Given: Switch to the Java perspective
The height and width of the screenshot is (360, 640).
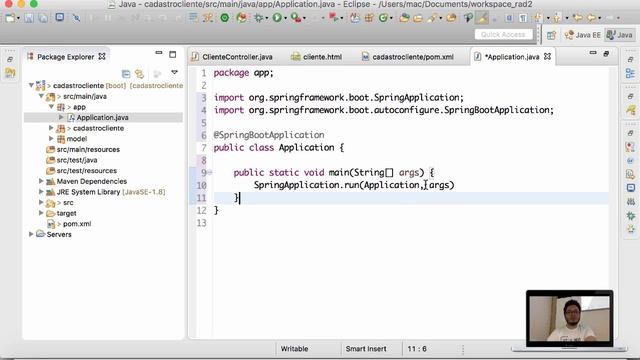Looking at the screenshot, I should [619, 35].
